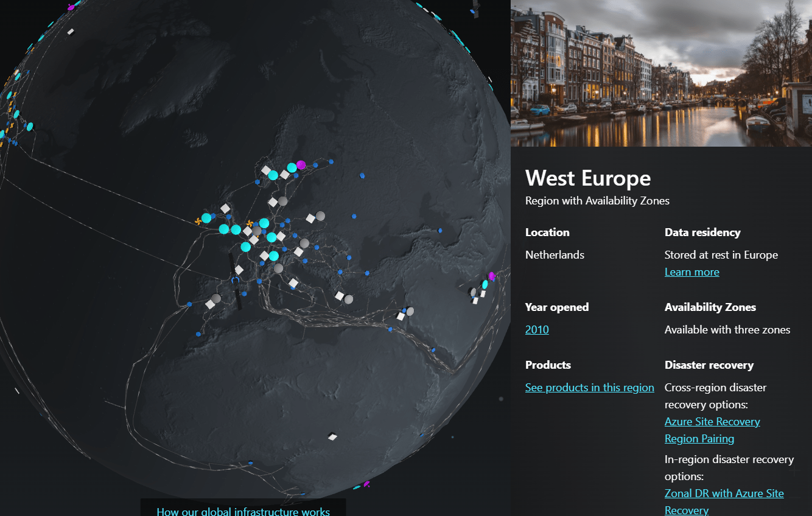The width and height of the screenshot is (812, 516).
Task: Click the orange wind turbine icon by Netherlands
Action: (x=250, y=224)
